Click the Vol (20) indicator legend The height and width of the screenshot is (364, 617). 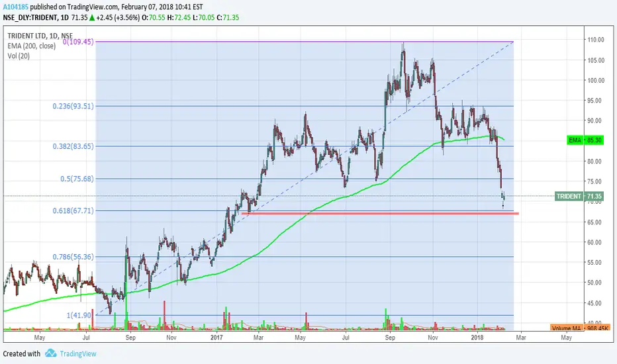pyautogui.click(x=19, y=56)
